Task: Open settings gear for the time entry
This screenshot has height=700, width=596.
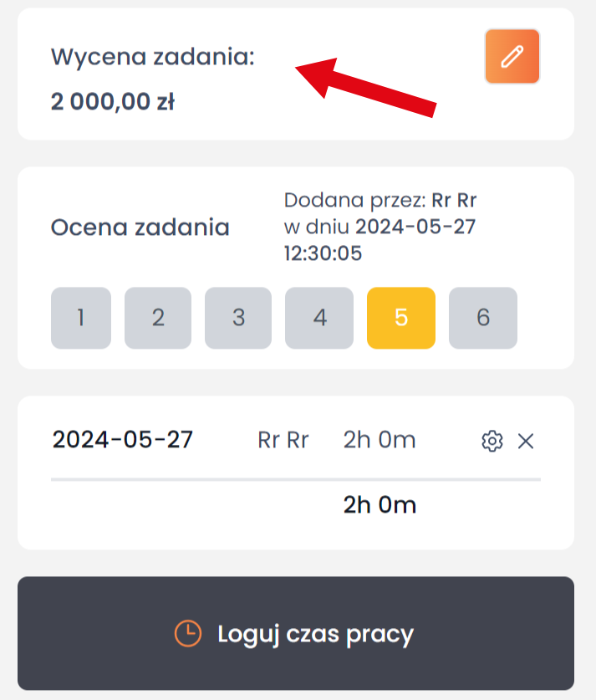Action: click(x=492, y=441)
